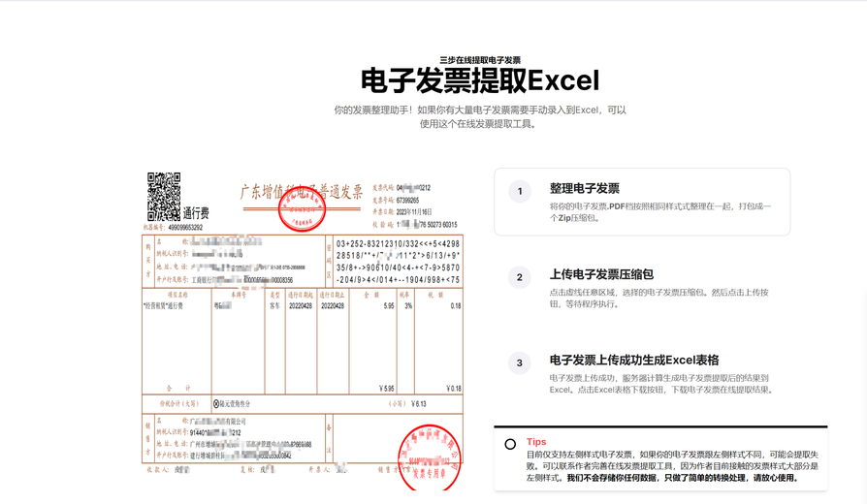This screenshot has height=504, width=867.
Task: Click the 三步在线提取电子发票 small caption
Action: 480,60
